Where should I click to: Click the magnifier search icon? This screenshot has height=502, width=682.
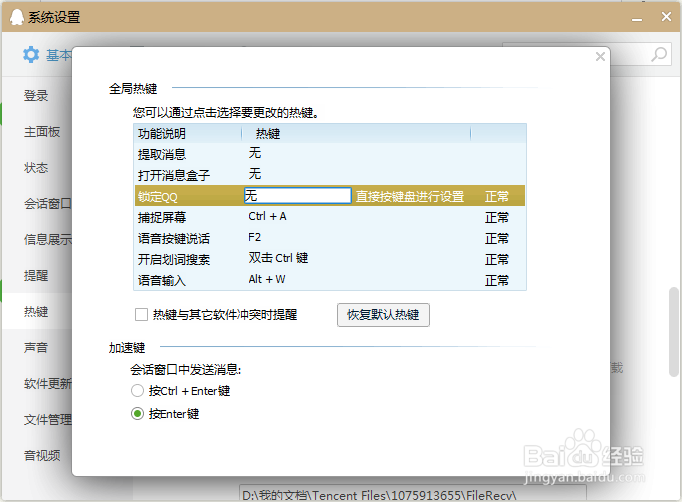[659, 55]
